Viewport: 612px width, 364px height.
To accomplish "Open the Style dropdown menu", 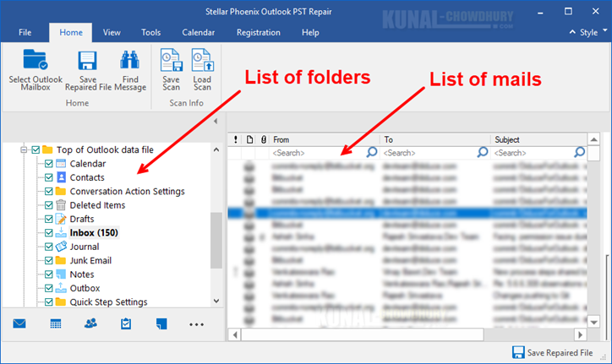I will pos(593,32).
